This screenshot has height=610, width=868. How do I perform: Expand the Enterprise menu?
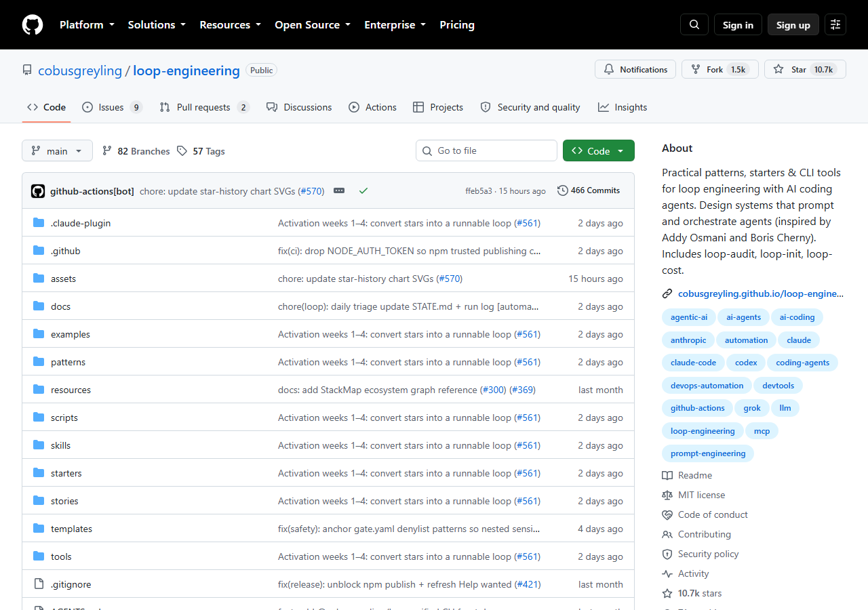395,25
